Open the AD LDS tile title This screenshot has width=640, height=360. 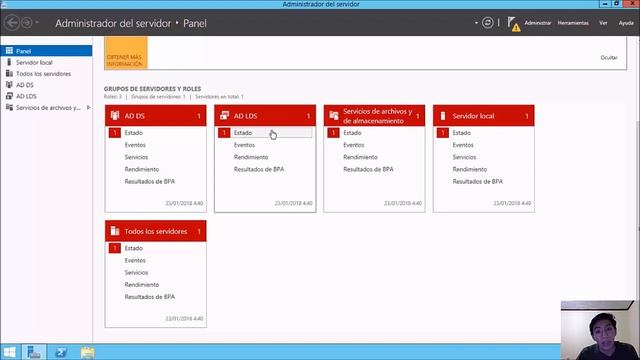tap(245, 116)
